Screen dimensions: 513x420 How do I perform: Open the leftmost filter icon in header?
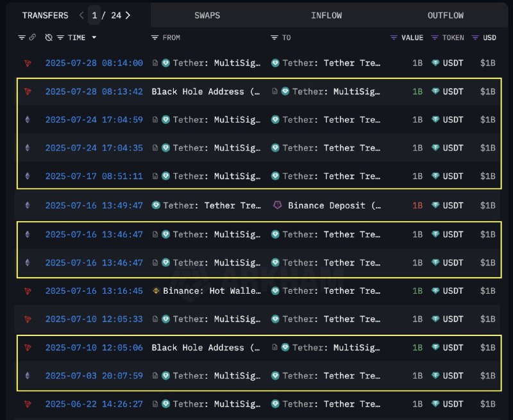(x=22, y=38)
